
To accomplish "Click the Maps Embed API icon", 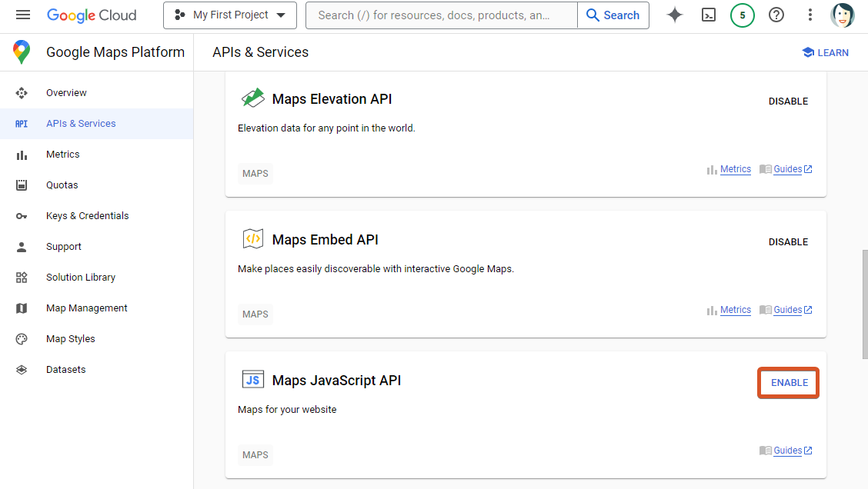I will (x=253, y=239).
